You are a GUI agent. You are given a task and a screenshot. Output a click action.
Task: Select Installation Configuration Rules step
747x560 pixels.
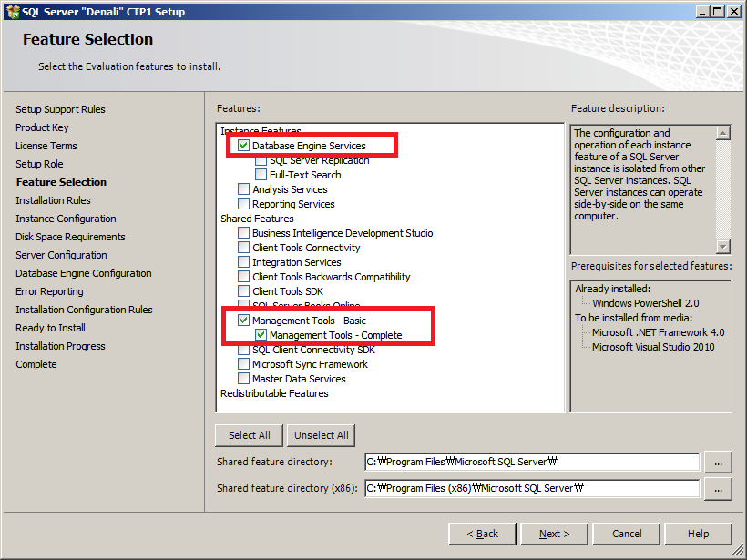click(x=84, y=310)
